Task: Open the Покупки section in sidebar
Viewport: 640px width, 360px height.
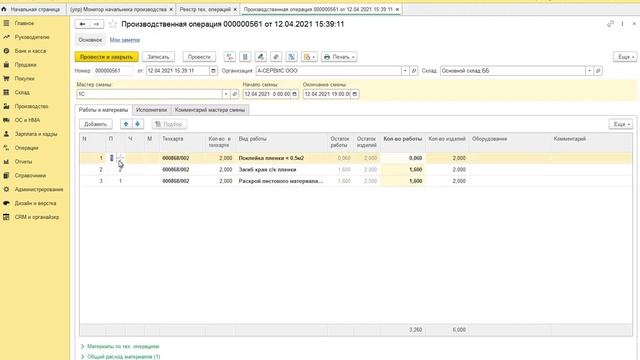Action: tap(24, 78)
